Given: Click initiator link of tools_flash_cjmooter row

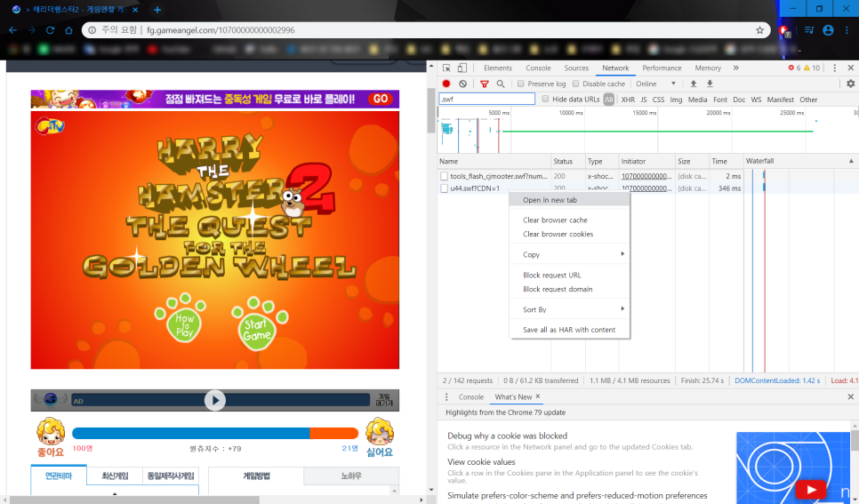Looking at the screenshot, I should pos(646,176).
